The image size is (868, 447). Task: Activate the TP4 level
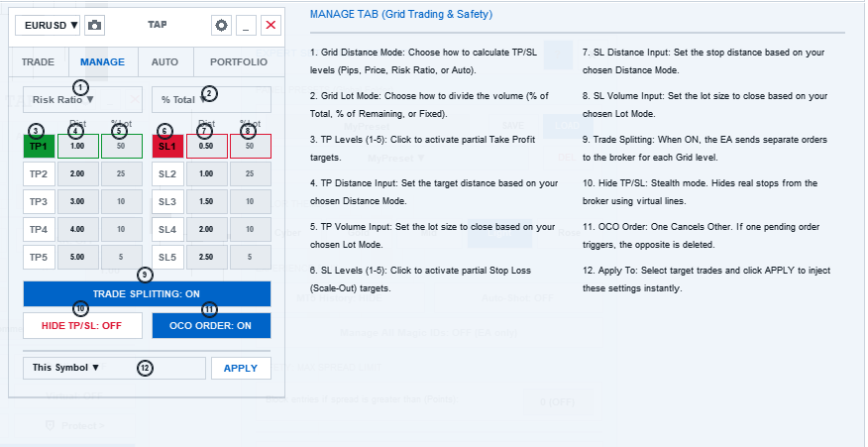39,229
